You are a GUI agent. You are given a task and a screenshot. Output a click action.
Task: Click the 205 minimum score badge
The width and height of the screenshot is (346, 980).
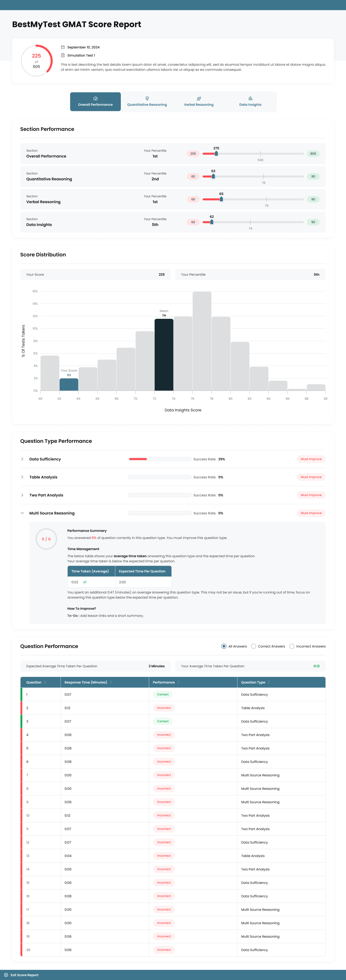(x=193, y=154)
